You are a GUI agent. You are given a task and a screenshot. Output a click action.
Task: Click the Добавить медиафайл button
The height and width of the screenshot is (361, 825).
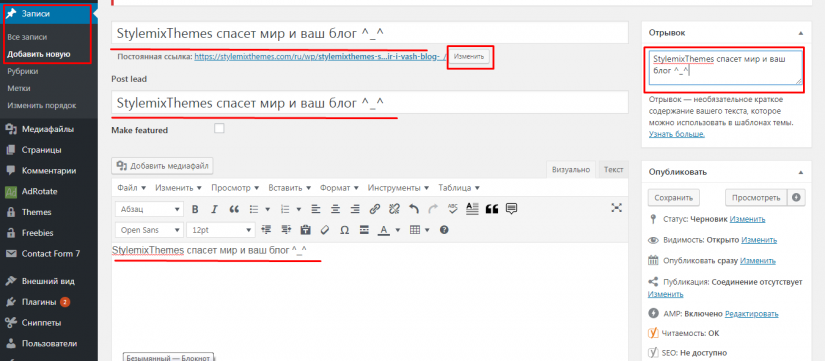163,166
